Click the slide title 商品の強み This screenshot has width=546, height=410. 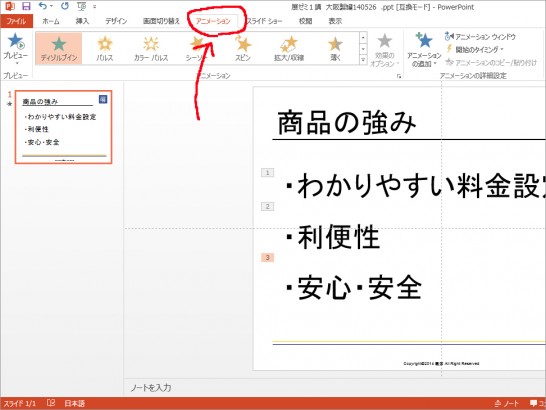coord(346,122)
